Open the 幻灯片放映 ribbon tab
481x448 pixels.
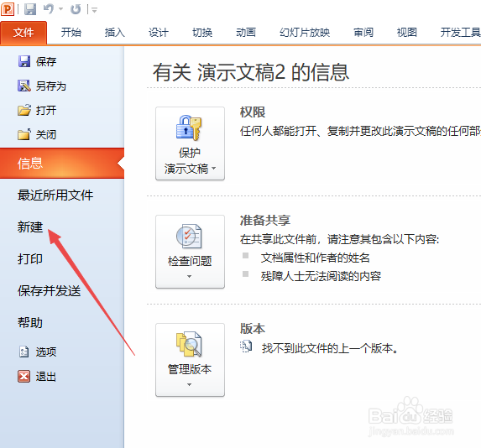[305, 32]
